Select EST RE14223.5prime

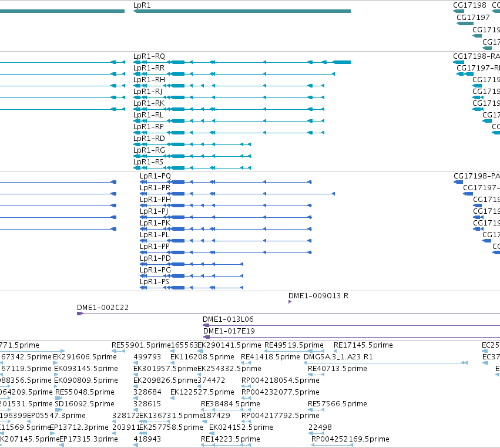230,439
